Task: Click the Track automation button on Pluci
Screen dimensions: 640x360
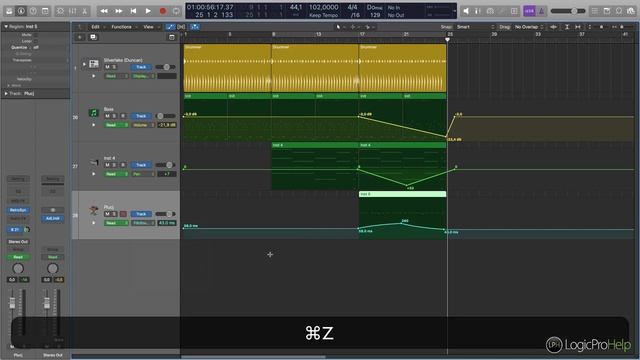Action: coord(141,214)
